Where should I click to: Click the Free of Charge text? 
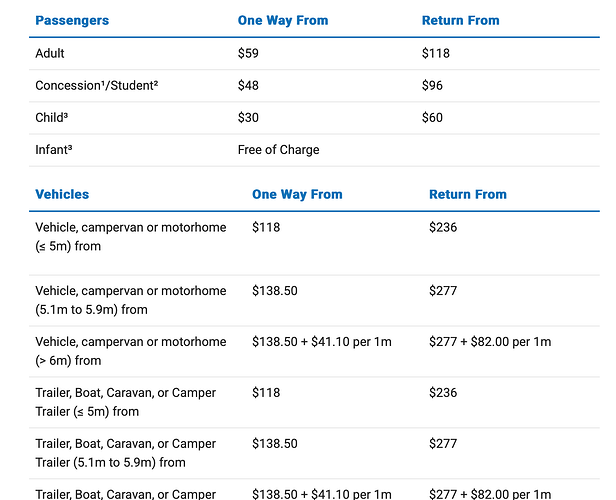pyautogui.click(x=279, y=150)
